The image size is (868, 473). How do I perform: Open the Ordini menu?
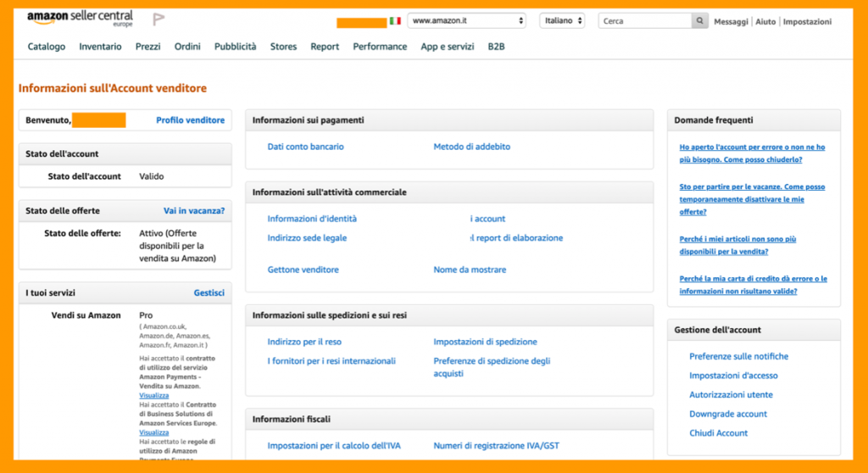pos(187,47)
